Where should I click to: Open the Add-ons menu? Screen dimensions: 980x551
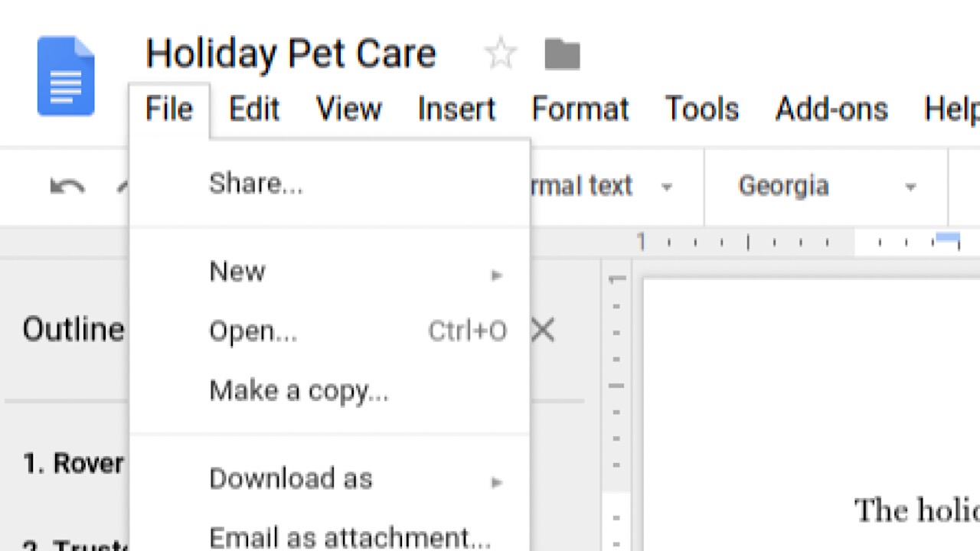click(x=831, y=109)
